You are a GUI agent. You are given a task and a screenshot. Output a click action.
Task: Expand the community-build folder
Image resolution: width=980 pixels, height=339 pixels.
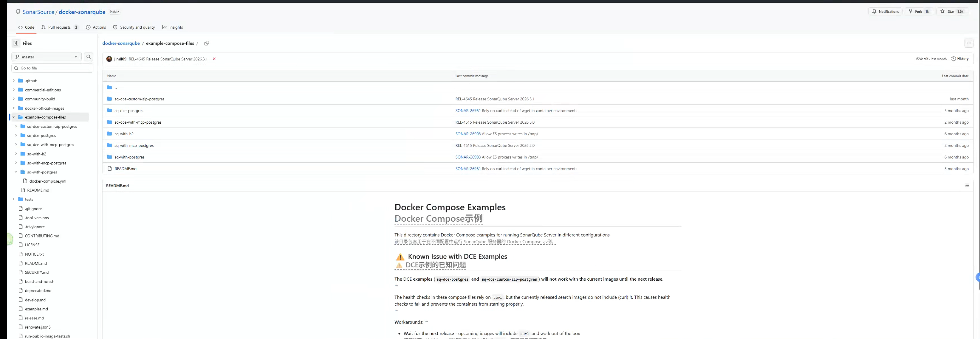coord(14,99)
